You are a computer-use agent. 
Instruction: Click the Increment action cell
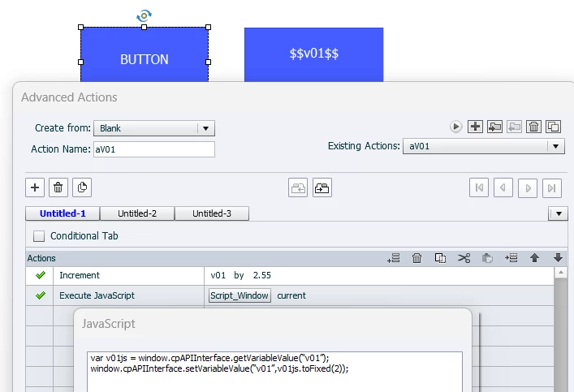click(128, 275)
